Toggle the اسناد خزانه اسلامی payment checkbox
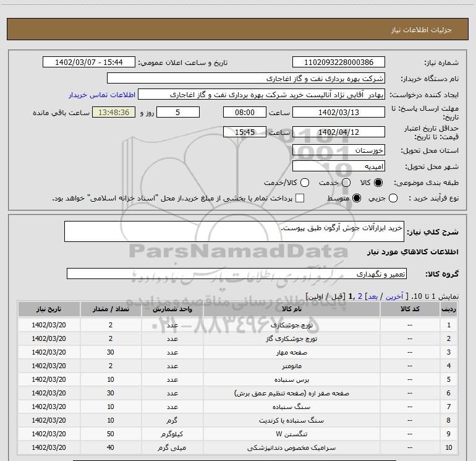Viewport: 476px width, 461px height. pos(300,198)
